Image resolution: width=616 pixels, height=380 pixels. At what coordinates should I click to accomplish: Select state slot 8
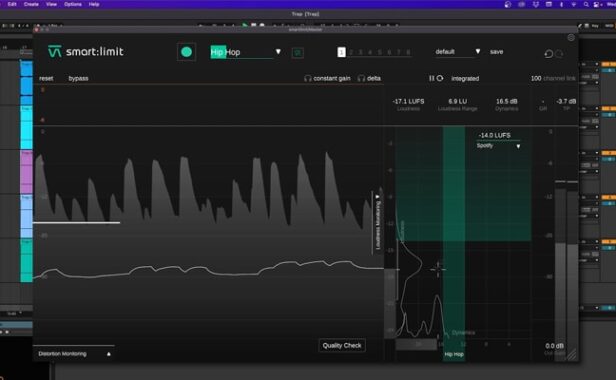click(x=408, y=52)
